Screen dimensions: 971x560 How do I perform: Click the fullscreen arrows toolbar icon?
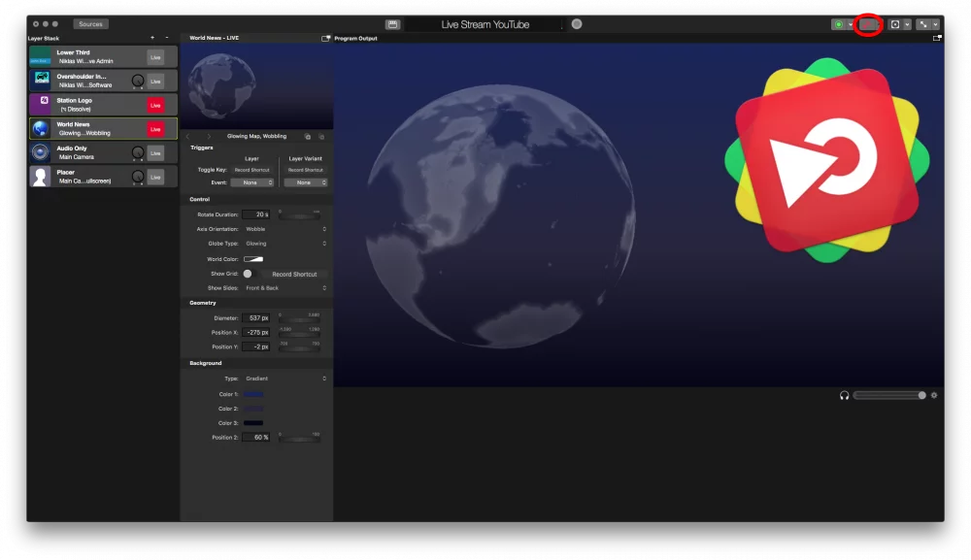pyautogui.click(x=923, y=24)
